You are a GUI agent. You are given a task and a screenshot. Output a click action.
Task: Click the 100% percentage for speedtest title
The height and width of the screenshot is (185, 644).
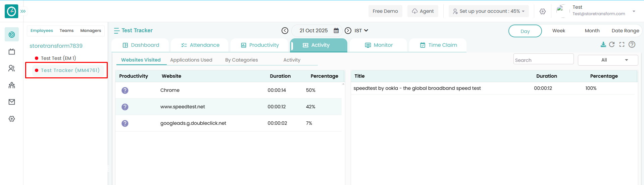coord(591,88)
